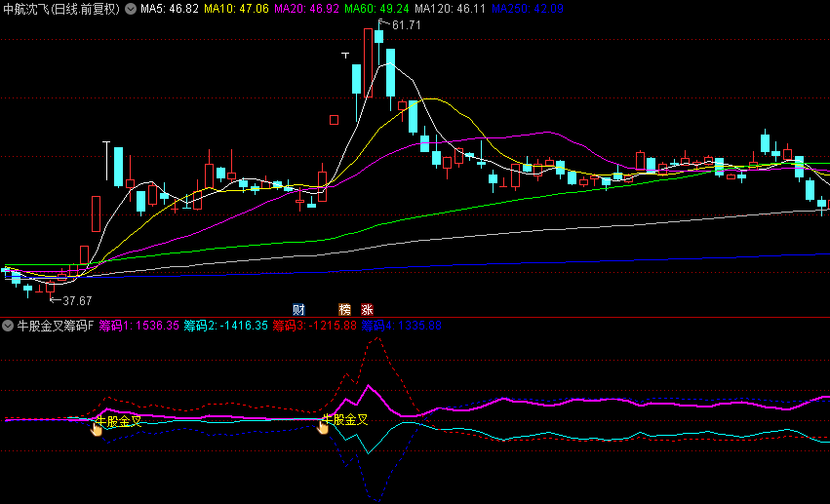Click the T marker above the candles
830x504 pixels.
click(x=345, y=55)
